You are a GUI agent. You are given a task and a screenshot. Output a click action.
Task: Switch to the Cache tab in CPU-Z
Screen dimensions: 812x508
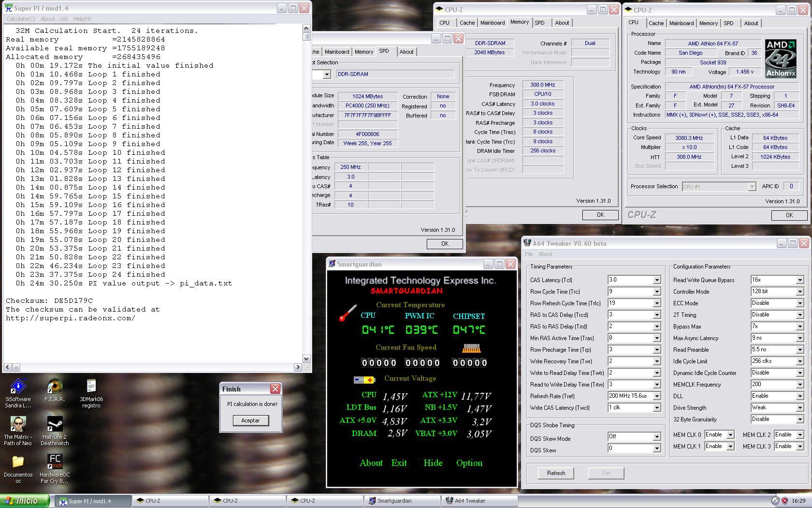655,23
